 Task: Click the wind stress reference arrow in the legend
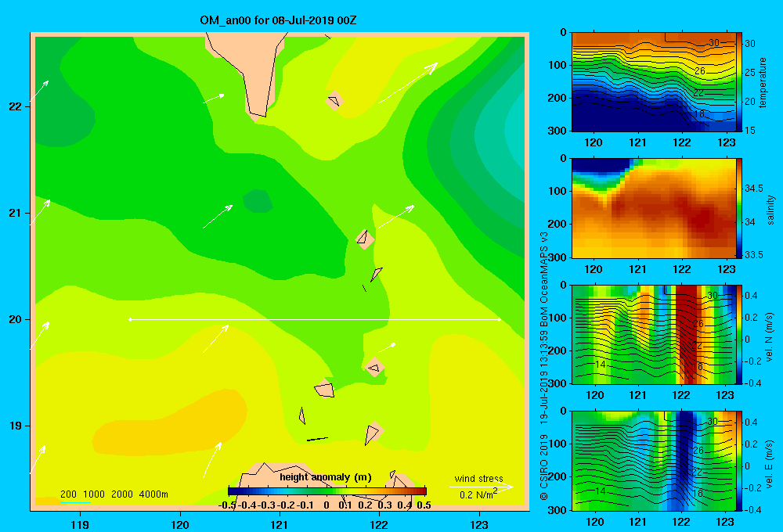482,487
